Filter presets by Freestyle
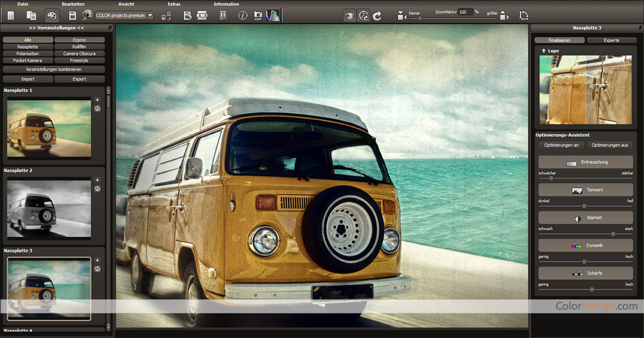The height and width of the screenshot is (338, 644). pyautogui.click(x=79, y=61)
